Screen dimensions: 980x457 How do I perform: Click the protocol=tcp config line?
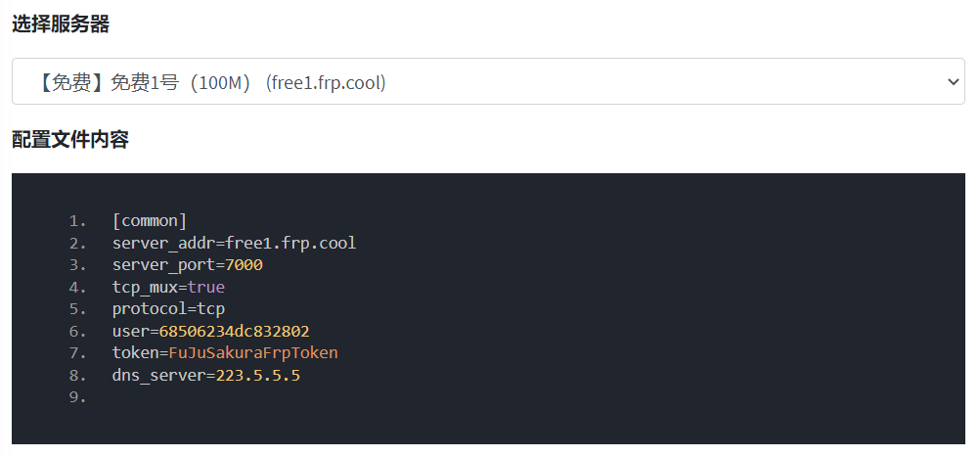(168, 309)
